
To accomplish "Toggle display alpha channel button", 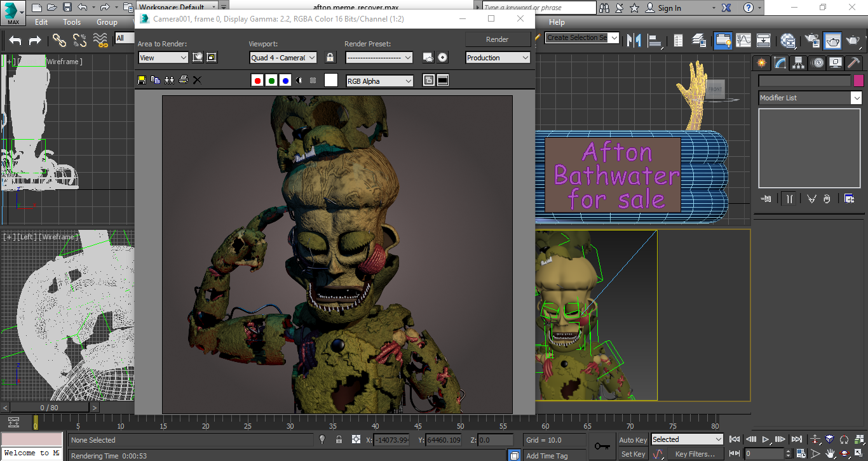I will 299,81.
